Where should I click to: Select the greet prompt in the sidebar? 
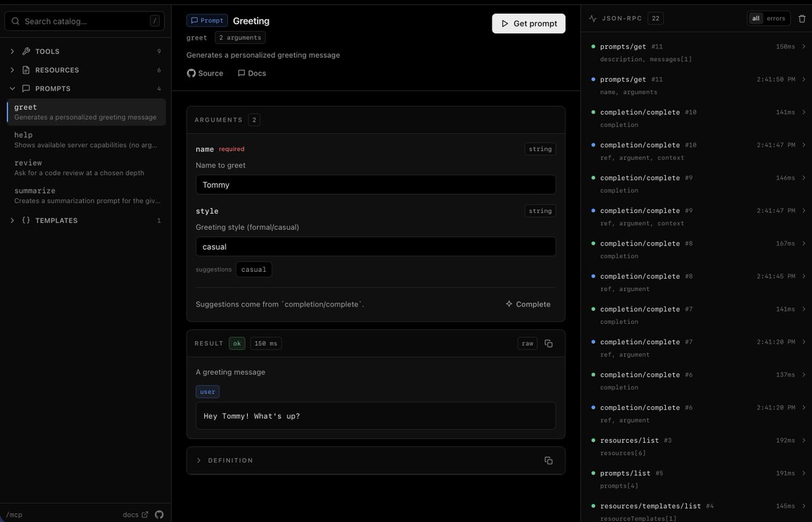coord(86,112)
